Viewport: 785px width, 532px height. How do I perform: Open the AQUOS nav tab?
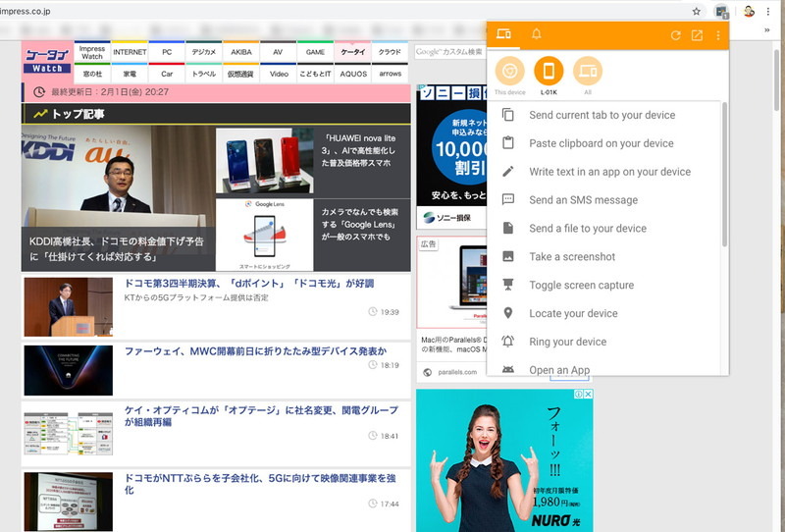[x=353, y=74]
